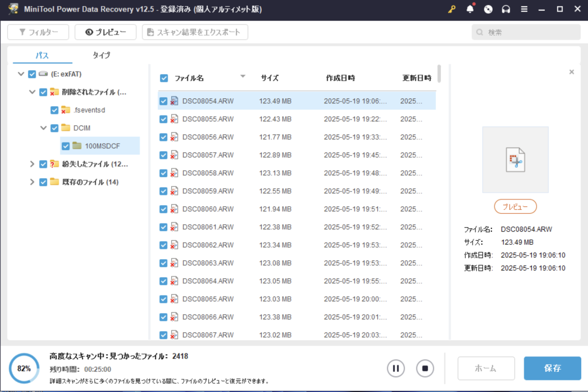Click the file list vertical scrollbar
The width and height of the screenshot is (588, 392).
pyautogui.click(x=439, y=74)
